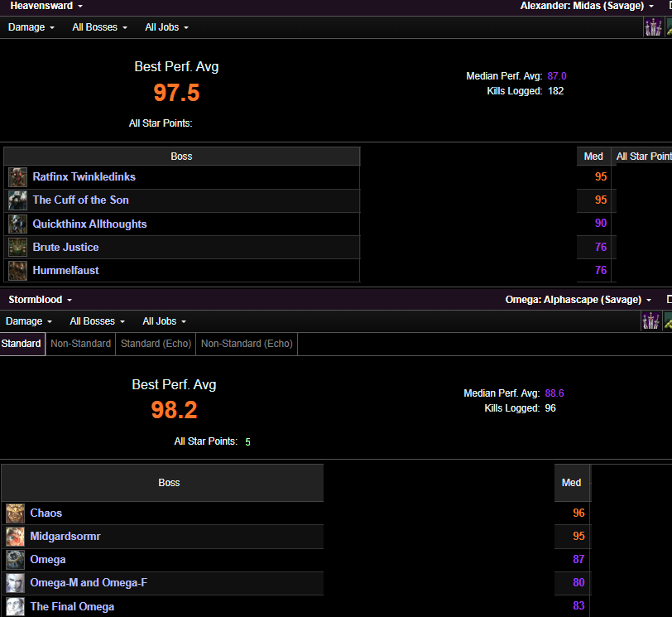This screenshot has height=617, width=672.
Task: Click Omega-M and Omega-F median value 80
Action: coord(578,582)
